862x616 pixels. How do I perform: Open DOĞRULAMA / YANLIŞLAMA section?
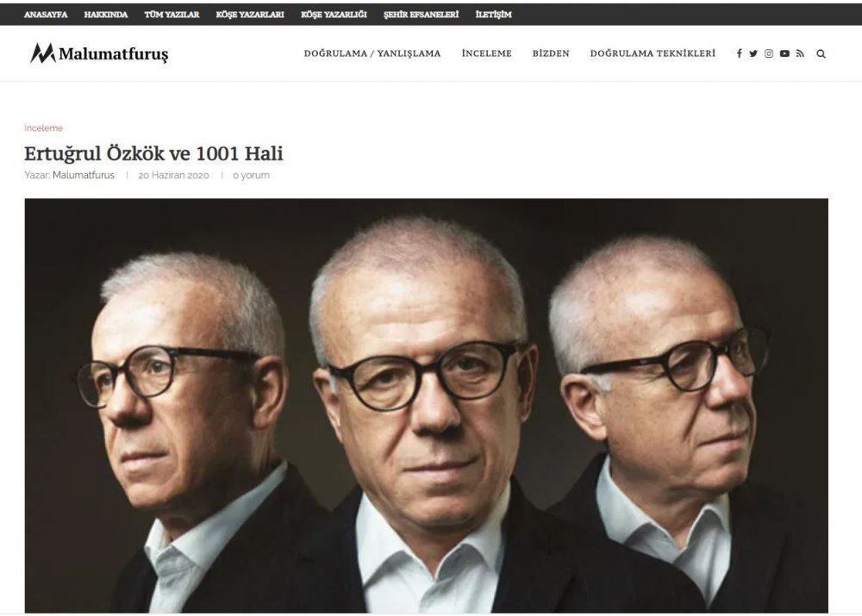[x=372, y=53]
